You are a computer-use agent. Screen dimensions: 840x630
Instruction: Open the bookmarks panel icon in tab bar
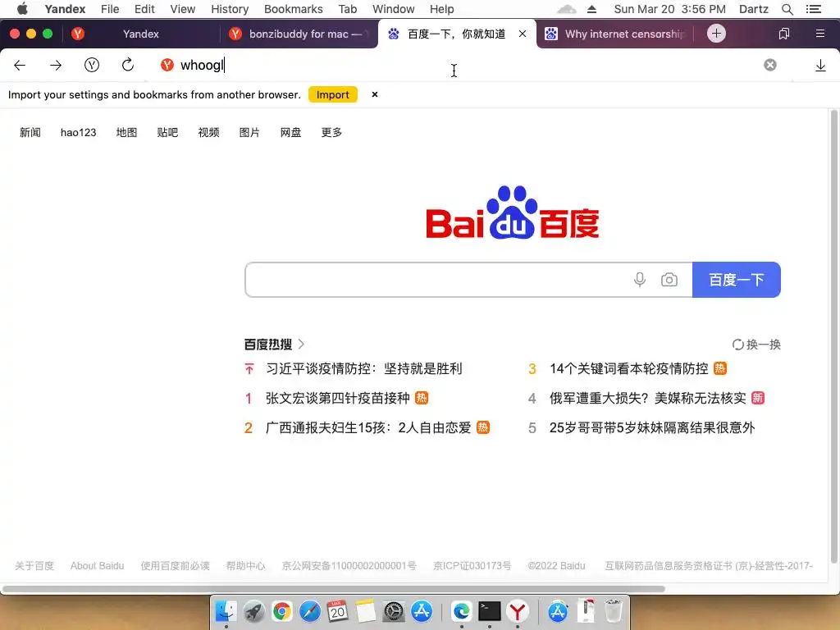(783, 34)
